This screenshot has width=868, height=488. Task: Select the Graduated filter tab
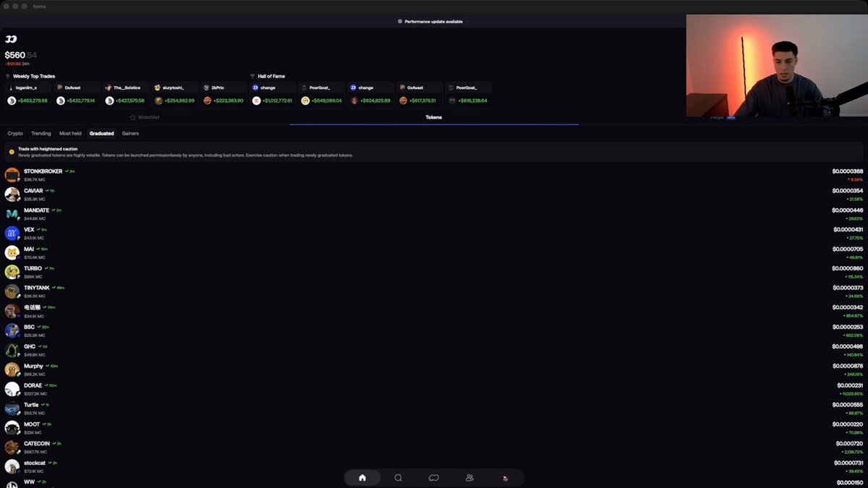click(101, 134)
